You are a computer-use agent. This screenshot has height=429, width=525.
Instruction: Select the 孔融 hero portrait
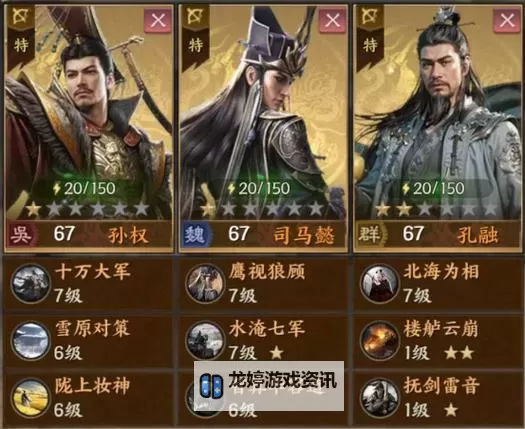coord(438,112)
